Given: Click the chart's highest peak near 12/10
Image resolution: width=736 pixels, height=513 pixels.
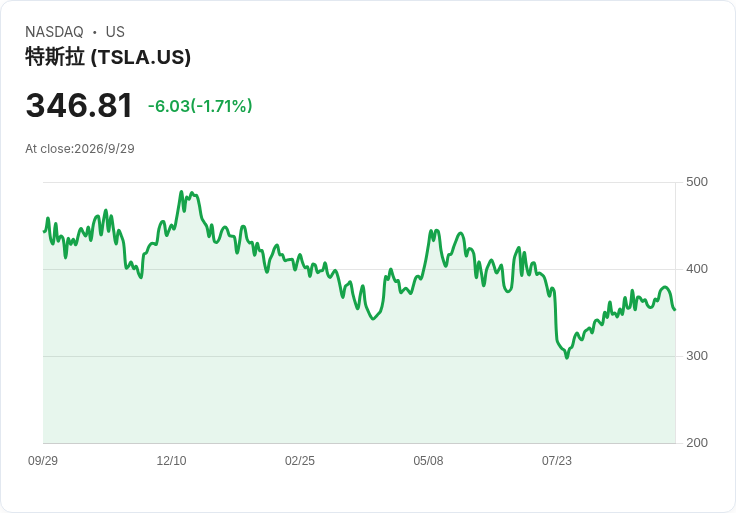Looking at the screenshot, I should (x=182, y=191).
